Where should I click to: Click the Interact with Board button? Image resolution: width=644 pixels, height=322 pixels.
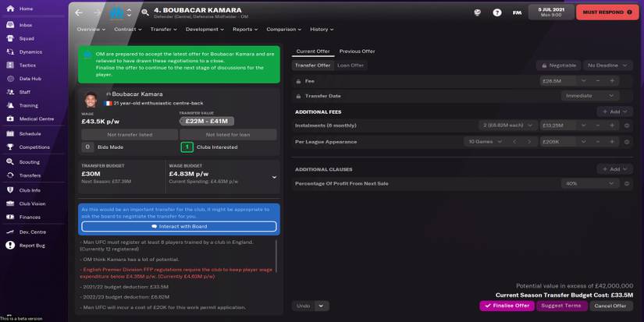[179, 227]
